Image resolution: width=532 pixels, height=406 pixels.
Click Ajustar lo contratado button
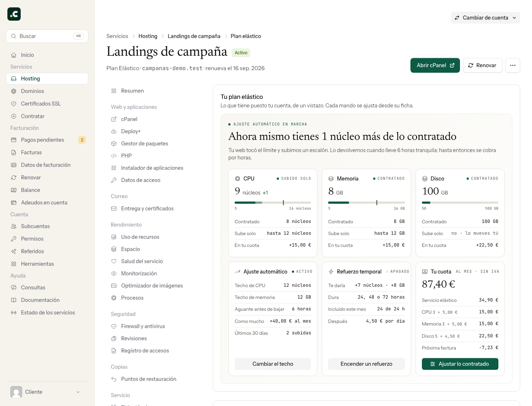pos(460,364)
